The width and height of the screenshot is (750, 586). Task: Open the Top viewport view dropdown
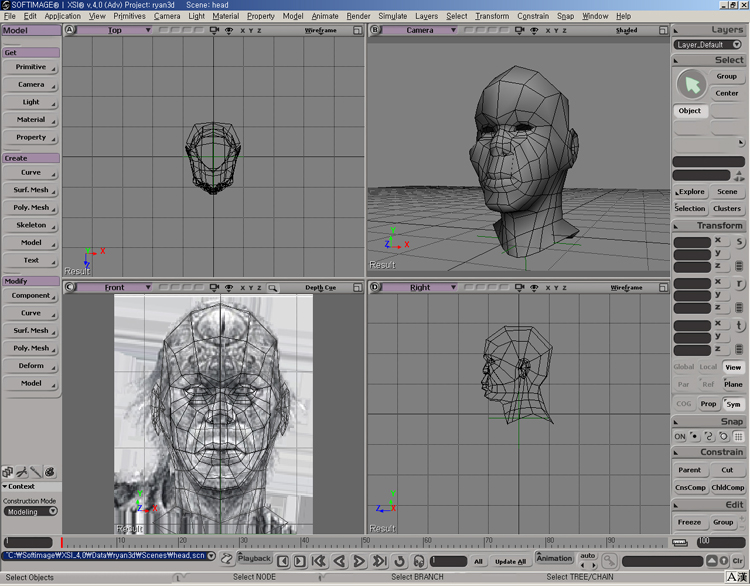(x=116, y=31)
